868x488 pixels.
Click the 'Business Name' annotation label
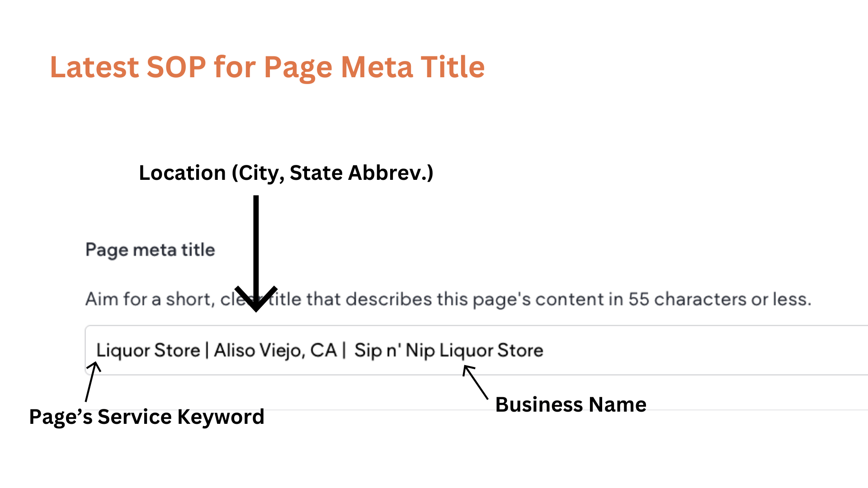[571, 404]
